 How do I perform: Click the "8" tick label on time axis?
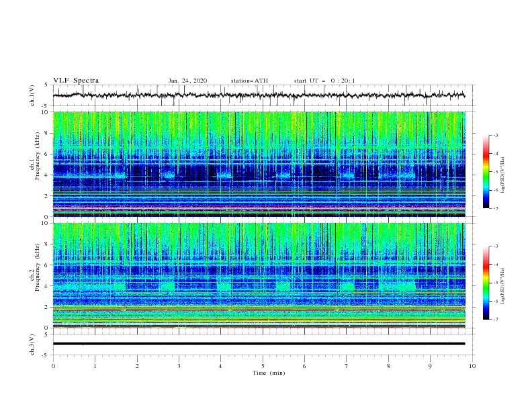click(x=388, y=366)
